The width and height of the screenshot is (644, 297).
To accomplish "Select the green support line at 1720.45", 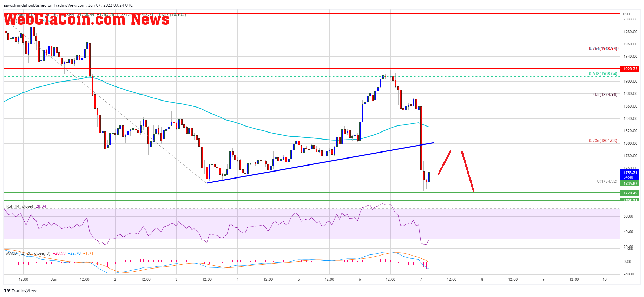I will (x=312, y=193).
